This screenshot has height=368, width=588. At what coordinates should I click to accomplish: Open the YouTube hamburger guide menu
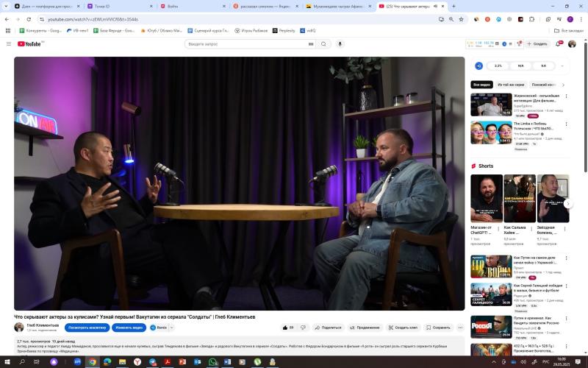click(x=9, y=44)
